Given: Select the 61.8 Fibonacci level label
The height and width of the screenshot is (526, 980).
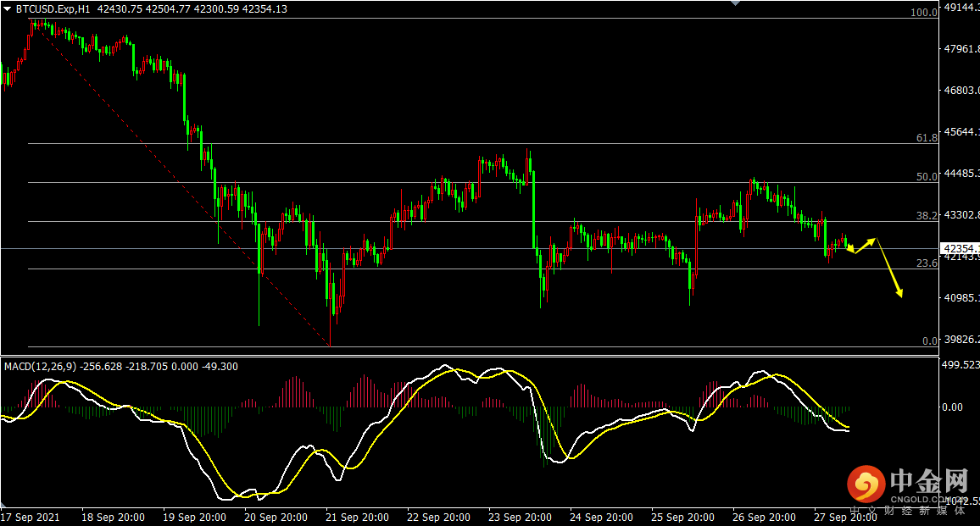Looking at the screenshot, I should (927, 137).
